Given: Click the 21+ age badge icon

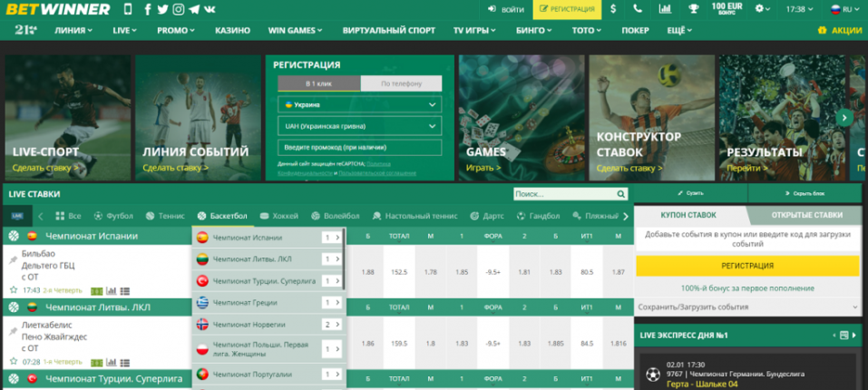Looking at the screenshot, I should tap(25, 31).
